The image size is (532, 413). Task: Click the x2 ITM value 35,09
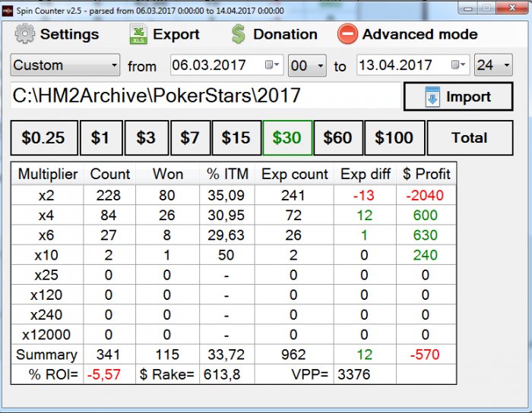(226, 195)
